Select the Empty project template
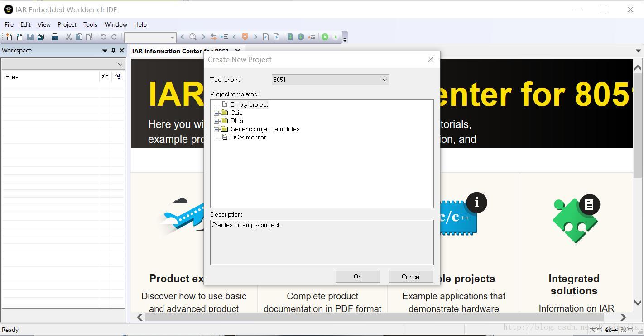Image resolution: width=644 pixels, height=336 pixels. point(249,104)
